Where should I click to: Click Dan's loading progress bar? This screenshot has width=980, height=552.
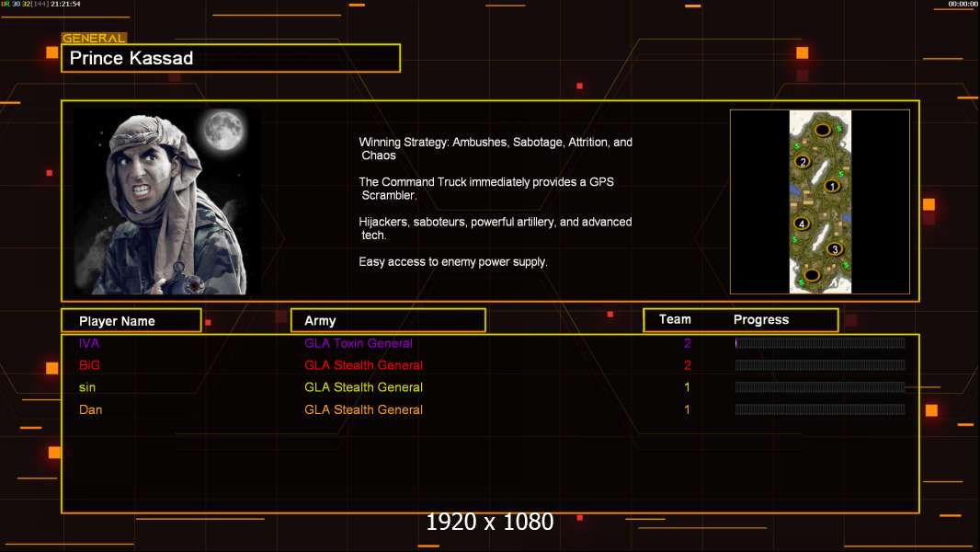[x=820, y=409]
